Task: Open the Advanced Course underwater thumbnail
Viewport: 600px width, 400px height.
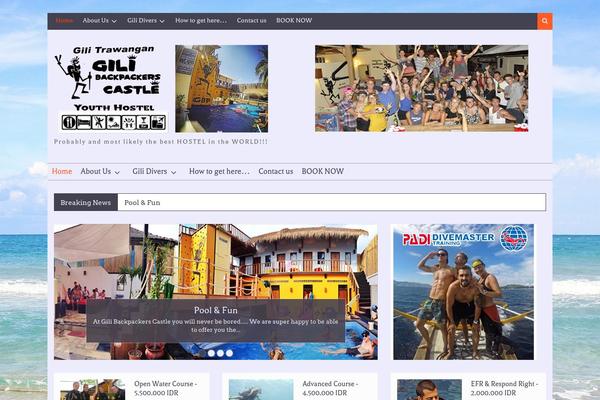Action: click(x=261, y=390)
